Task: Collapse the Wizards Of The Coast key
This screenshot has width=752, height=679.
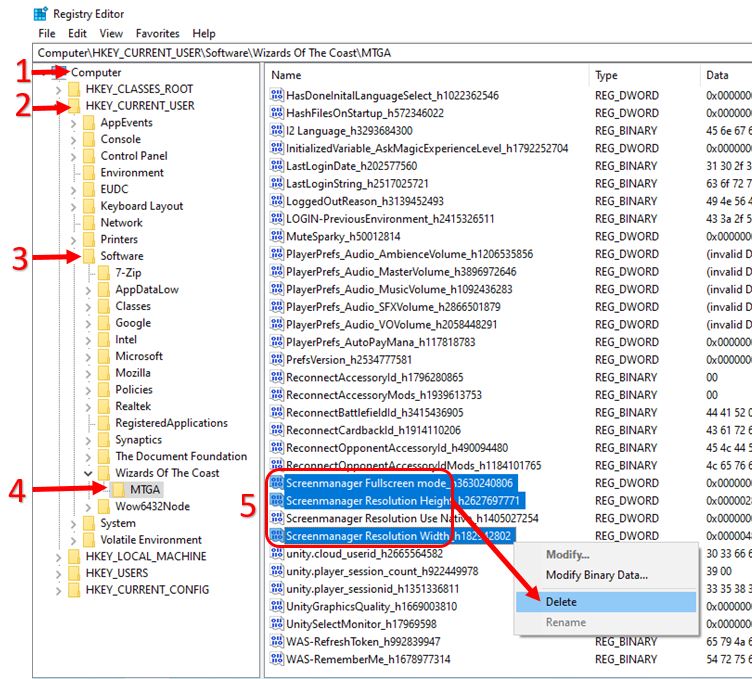Action: [x=88, y=473]
